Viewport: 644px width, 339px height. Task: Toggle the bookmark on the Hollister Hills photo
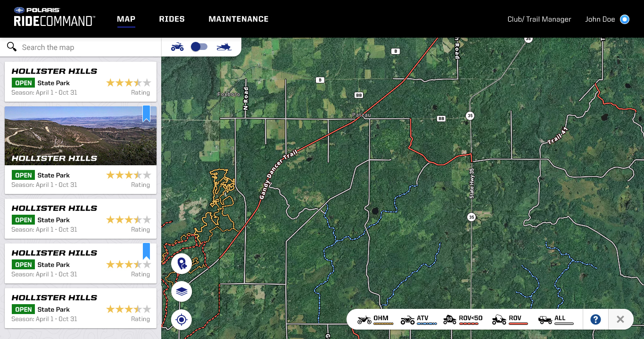click(x=146, y=113)
